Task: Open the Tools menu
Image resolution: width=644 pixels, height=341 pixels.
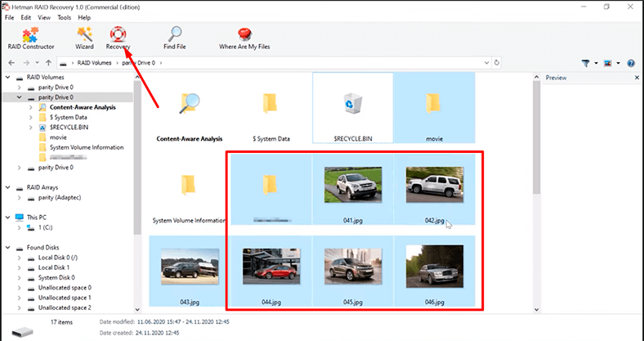Action: click(64, 18)
